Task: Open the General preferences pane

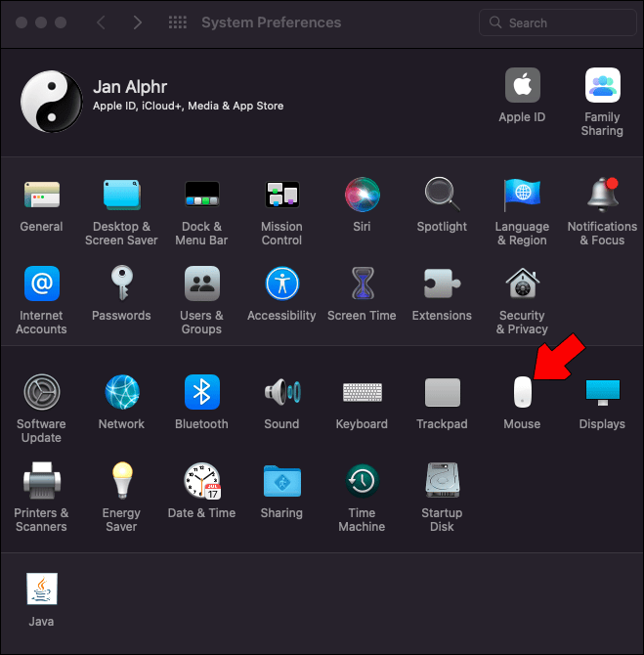Action: [41, 195]
